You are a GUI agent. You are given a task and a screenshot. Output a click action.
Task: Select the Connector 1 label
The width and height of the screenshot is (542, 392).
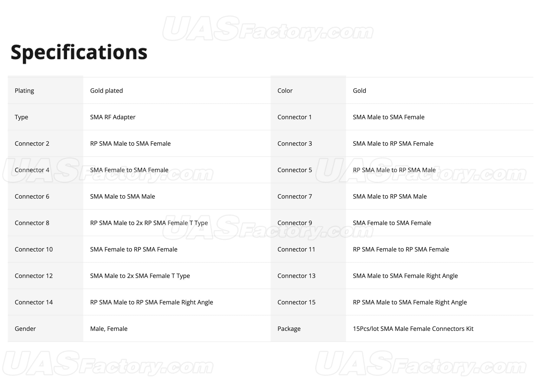coord(294,117)
